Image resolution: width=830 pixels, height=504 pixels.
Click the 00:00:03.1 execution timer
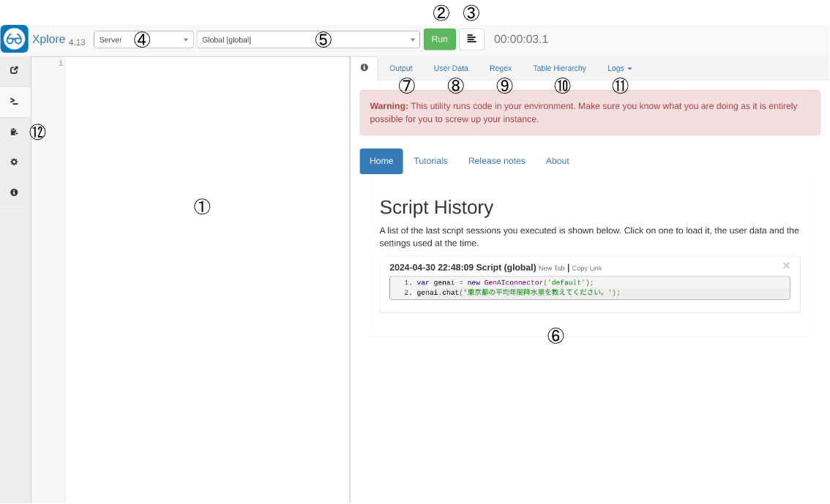521,40
